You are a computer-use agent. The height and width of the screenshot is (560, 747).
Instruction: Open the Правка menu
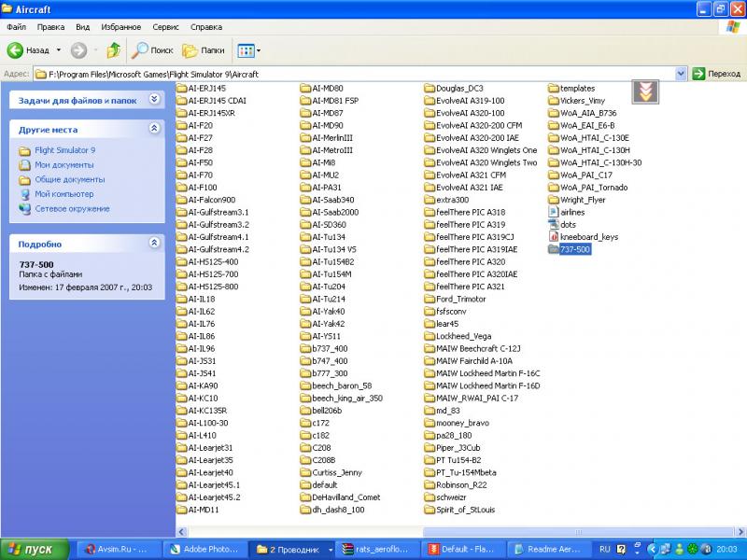pos(50,27)
